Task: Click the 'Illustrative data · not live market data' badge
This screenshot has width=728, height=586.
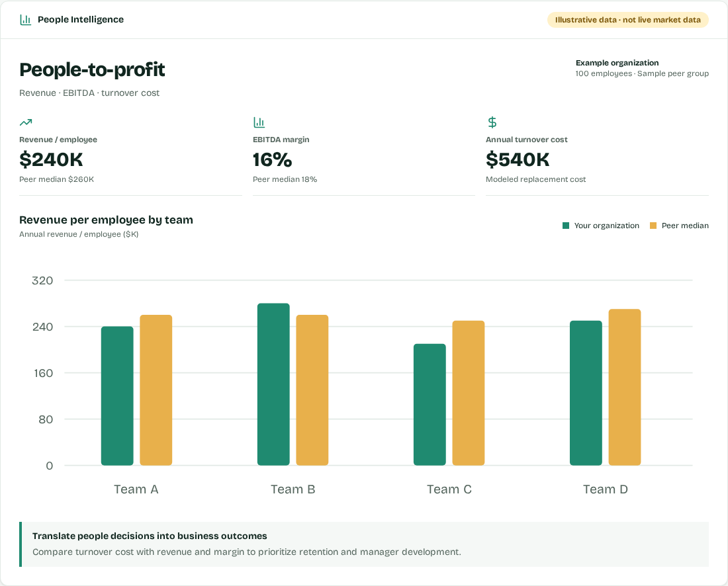Action: (627, 20)
